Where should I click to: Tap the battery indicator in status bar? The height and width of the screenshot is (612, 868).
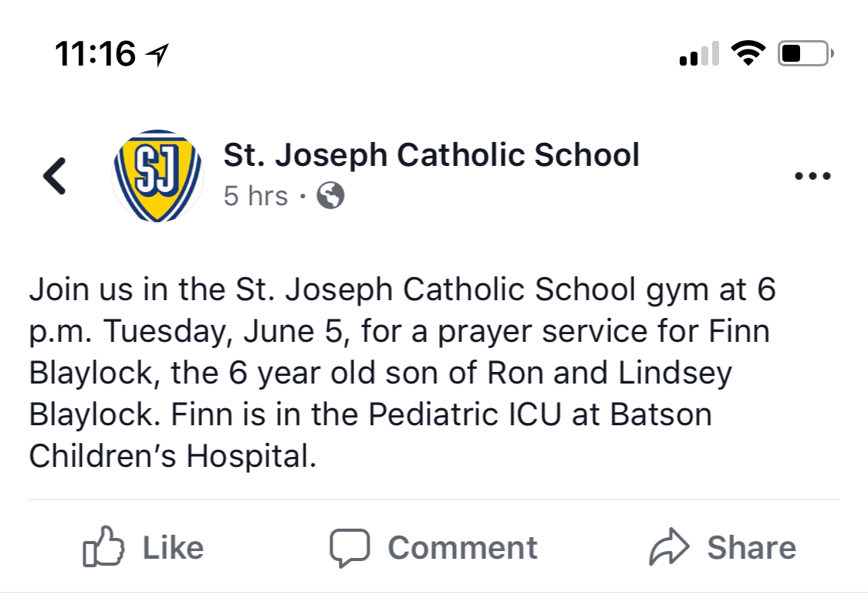point(806,54)
